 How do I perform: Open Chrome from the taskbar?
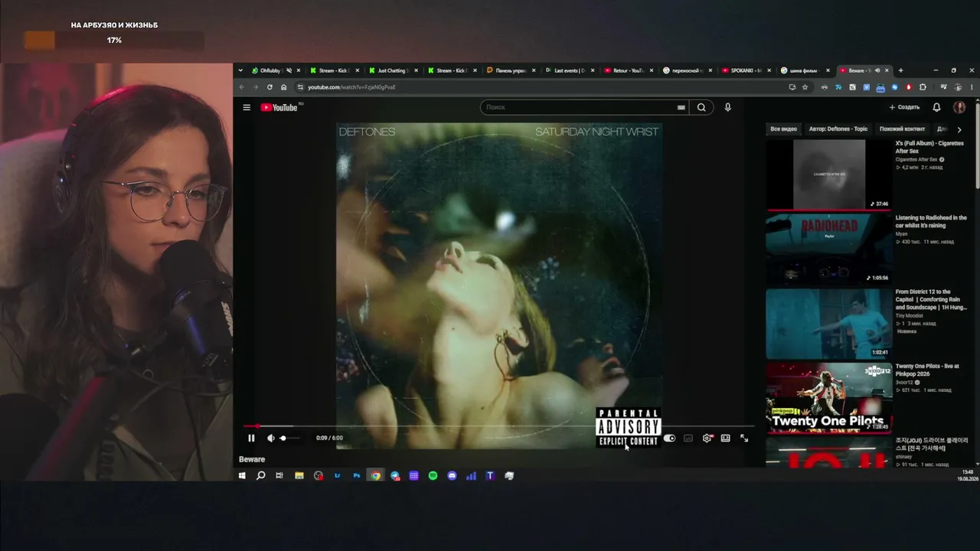pyautogui.click(x=376, y=476)
